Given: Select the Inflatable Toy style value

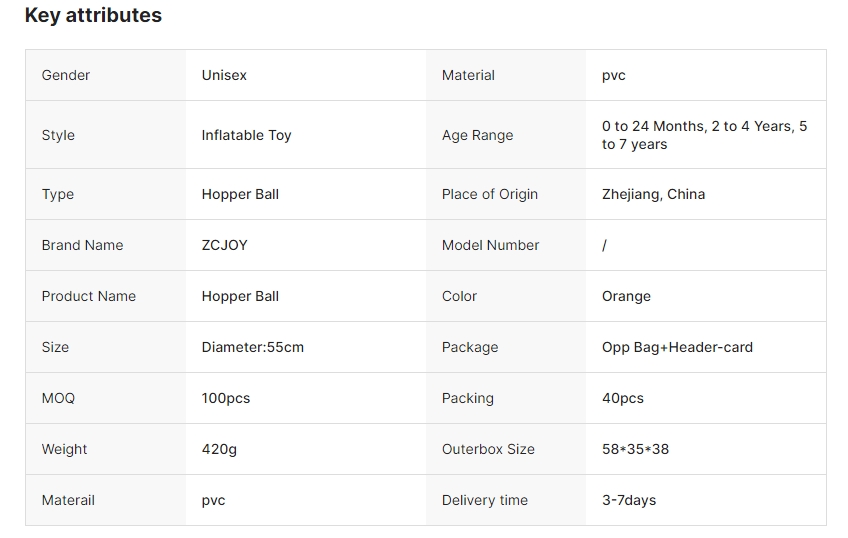Looking at the screenshot, I should (x=247, y=135).
